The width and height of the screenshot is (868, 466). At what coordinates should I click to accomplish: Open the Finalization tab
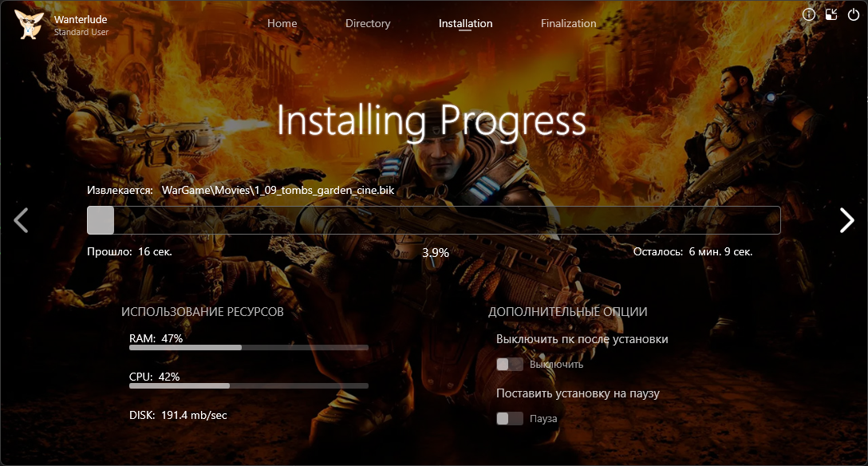pos(569,23)
